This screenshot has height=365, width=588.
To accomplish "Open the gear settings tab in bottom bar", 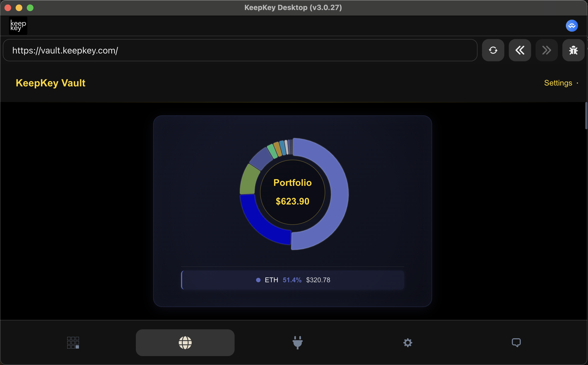I will [x=408, y=343].
